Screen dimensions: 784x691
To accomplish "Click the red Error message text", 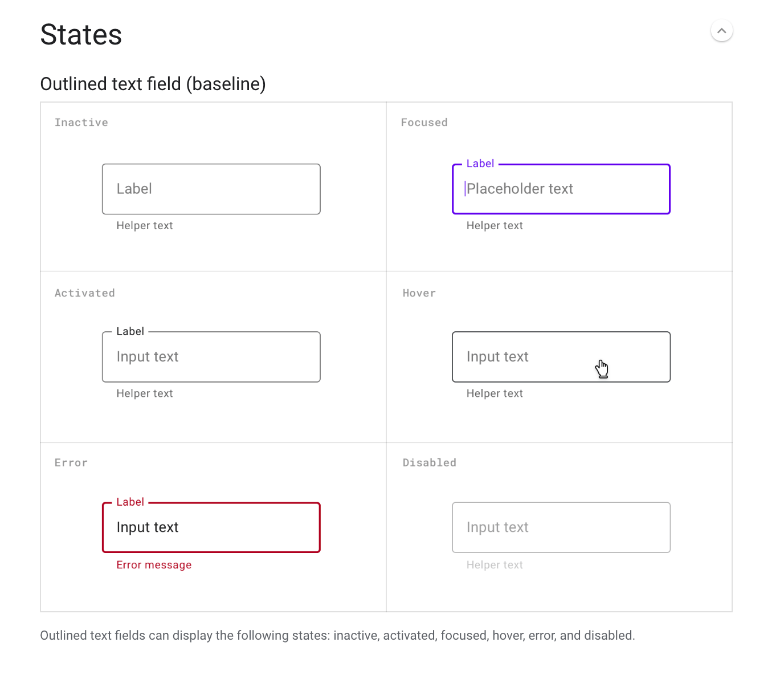I will point(154,565).
